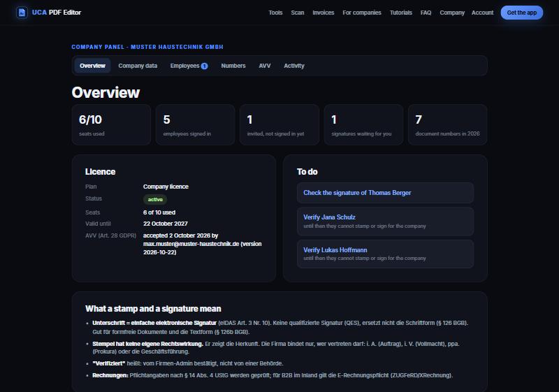Click the UCA PDF Editor brand name

pos(57,13)
